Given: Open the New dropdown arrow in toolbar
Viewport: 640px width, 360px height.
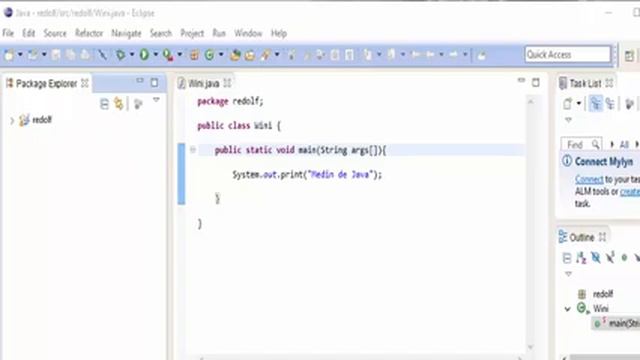Looking at the screenshot, I should (20, 54).
